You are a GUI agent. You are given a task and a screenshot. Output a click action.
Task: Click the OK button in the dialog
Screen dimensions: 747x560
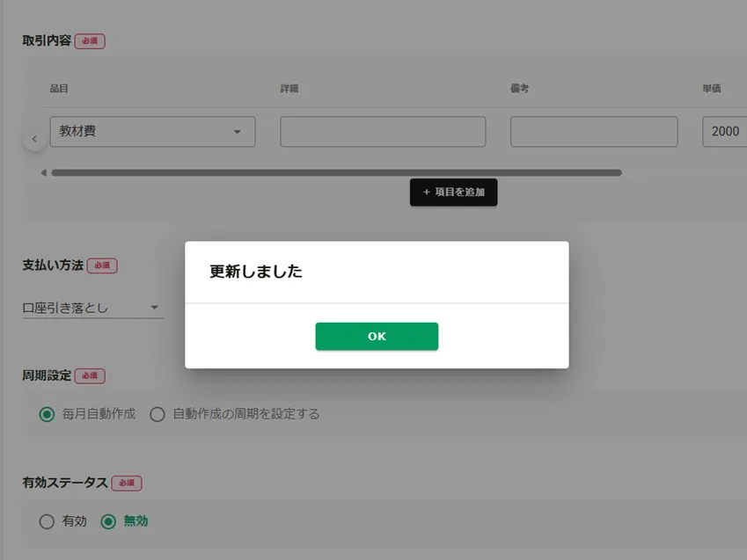377,336
